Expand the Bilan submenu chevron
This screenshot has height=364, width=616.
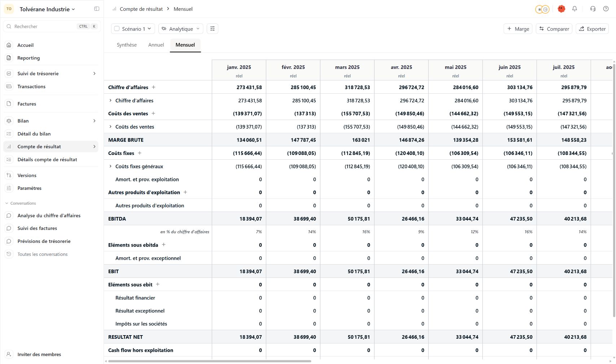[x=95, y=121]
